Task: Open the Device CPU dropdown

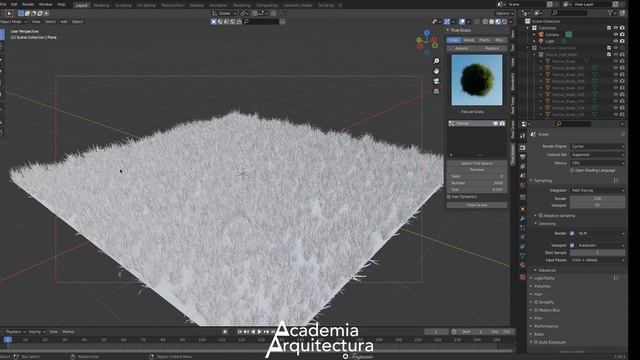Action: pyautogui.click(x=598, y=163)
